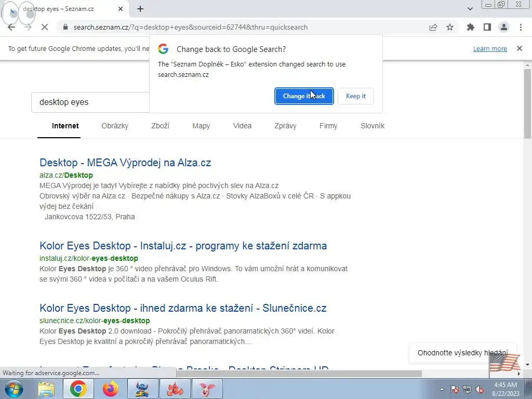Click 'Change it back' in the dialog
The image size is (532, 399).
[x=304, y=96]
